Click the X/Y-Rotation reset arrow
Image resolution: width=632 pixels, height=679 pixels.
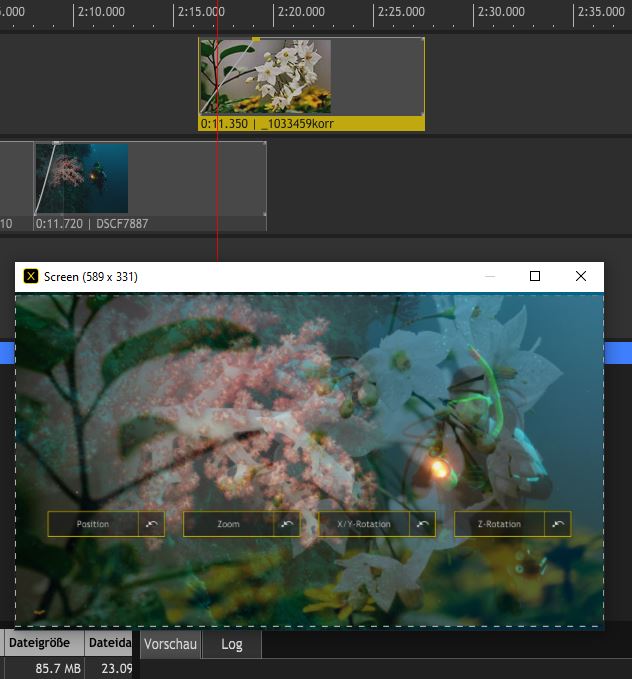pos(423,524)
